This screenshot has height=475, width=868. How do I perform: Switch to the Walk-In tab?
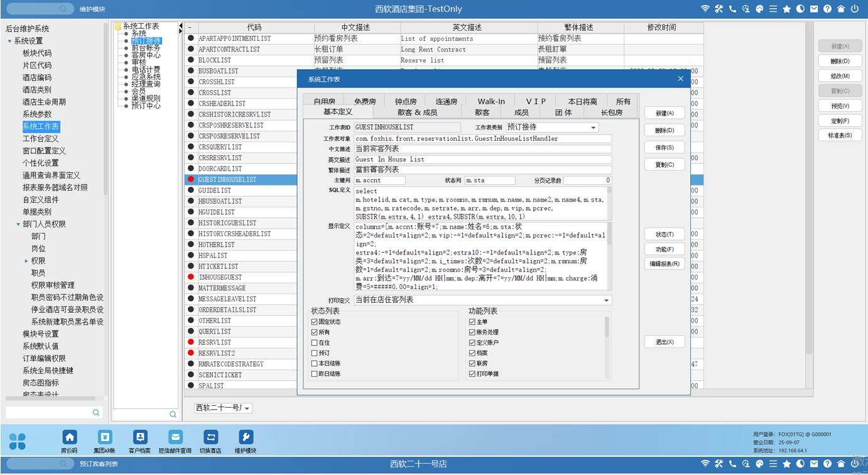tap(491, 101)
